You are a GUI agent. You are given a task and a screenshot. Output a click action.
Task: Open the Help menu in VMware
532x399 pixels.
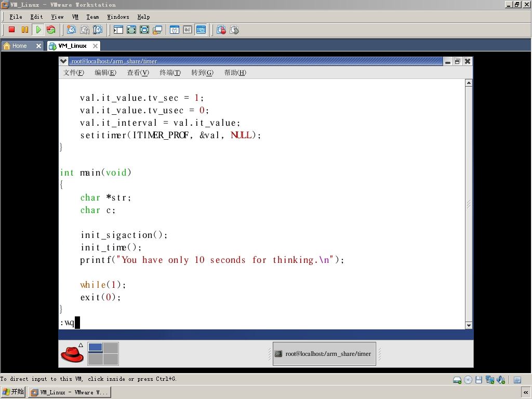[143, 17]
